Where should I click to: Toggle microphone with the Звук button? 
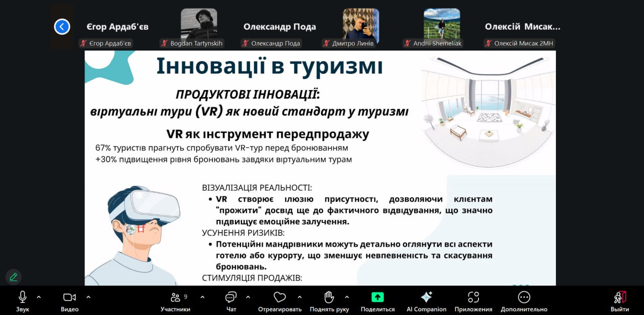[23, 297]
